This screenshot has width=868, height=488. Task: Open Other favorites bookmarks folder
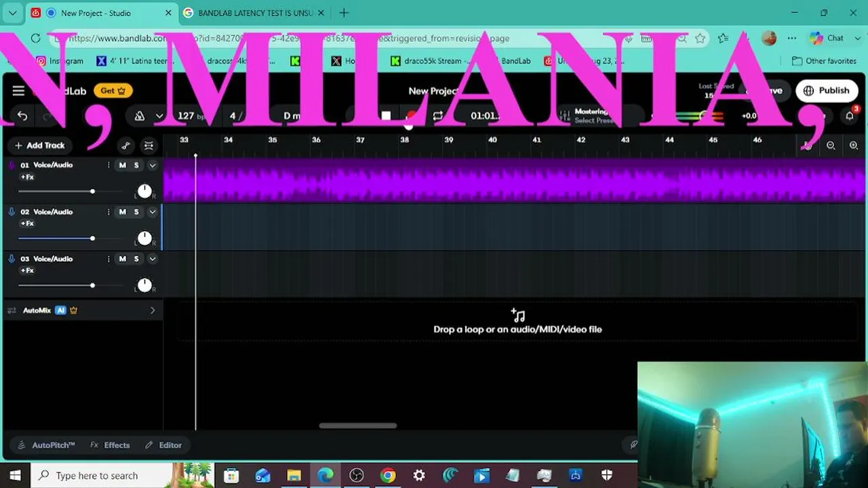[824, 61]
